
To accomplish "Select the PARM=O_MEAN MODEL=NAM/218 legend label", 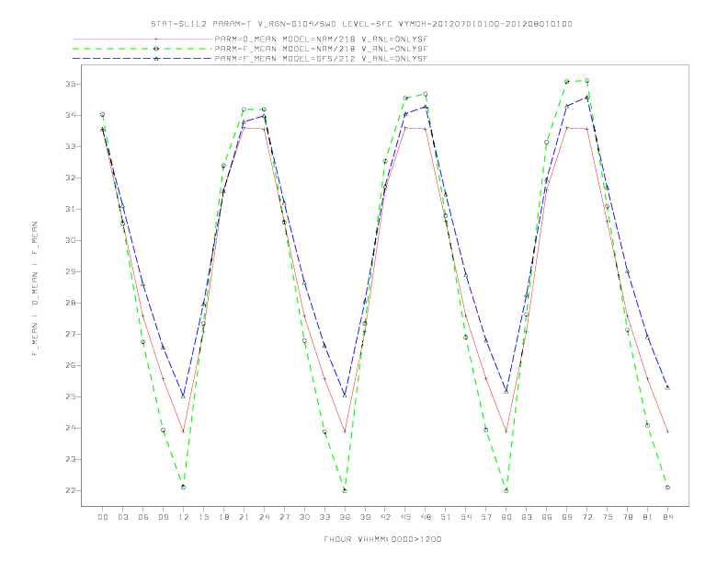I will coord(321,39).
